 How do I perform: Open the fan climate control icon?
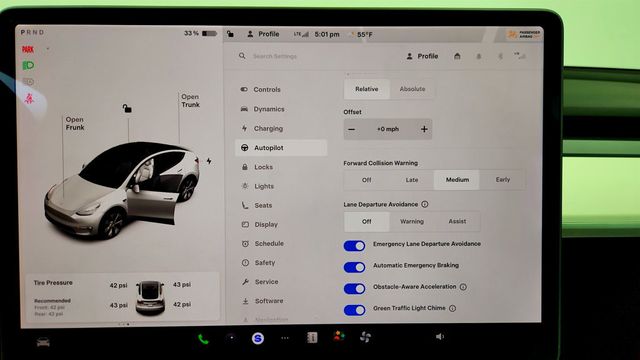365,337
